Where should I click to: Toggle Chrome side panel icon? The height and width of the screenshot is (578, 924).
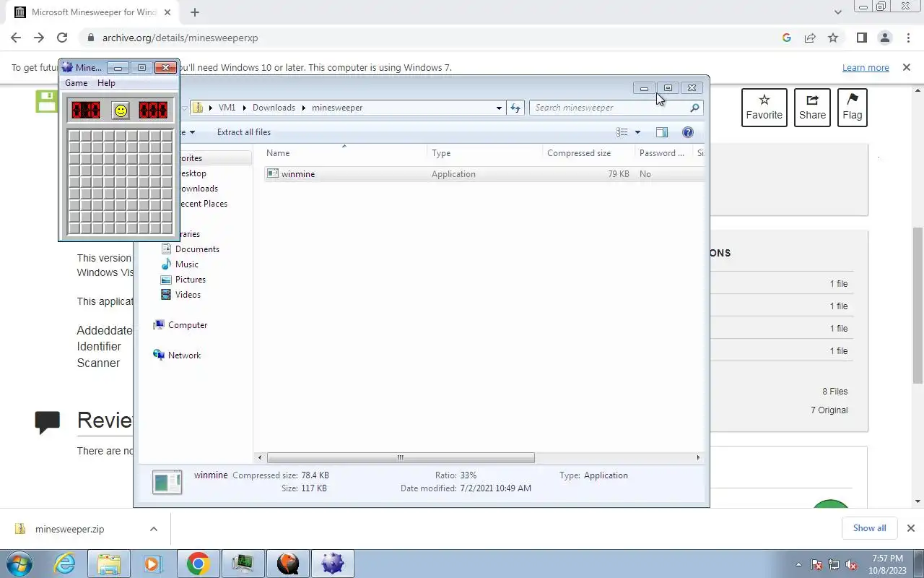click(861, 38)
